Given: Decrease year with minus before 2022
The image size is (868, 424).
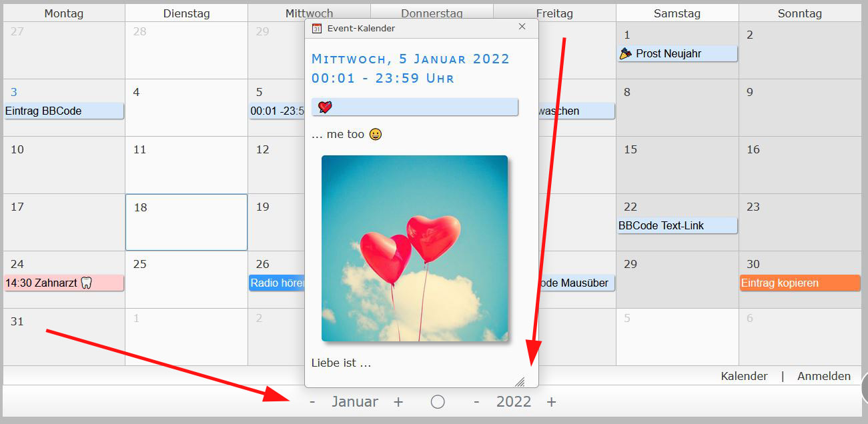Looking at the screenshot, I should [x=476, y=401].
